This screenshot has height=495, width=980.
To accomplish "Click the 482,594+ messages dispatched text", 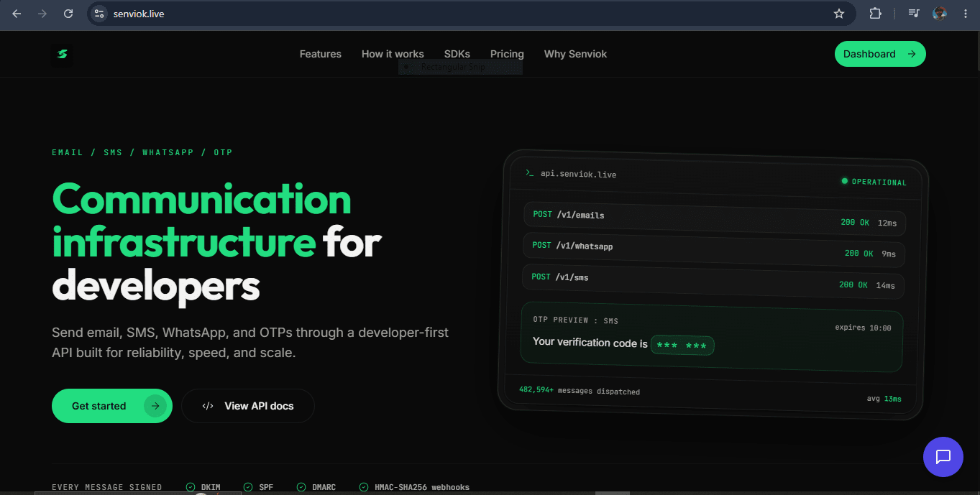I will click(x=580, y=391).
